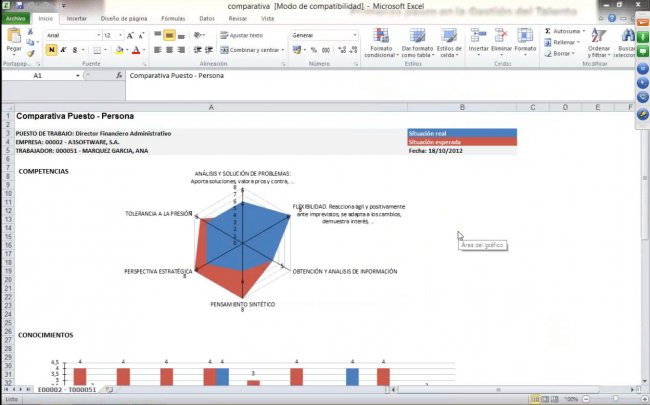Select column B header
The height and width of the screenshot is (405, 650).
point(462,107)
